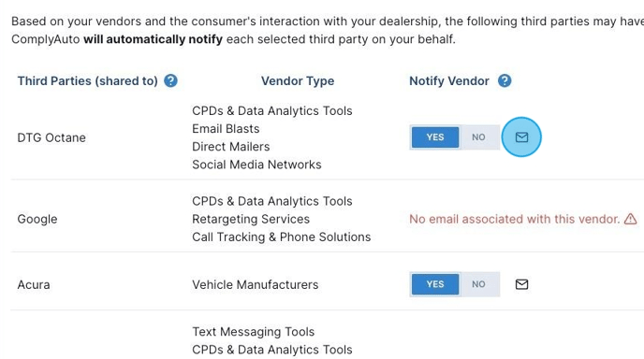Viewport: 644px width, 359px height.
Task: Click the warning triangle icon for Google
Action: [631, 219]
